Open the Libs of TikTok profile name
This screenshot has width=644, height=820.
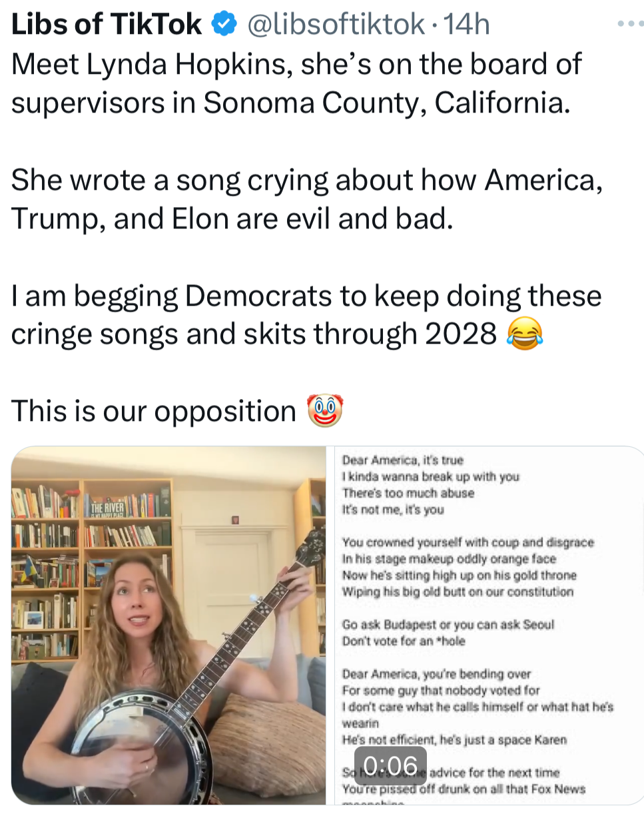107,25
